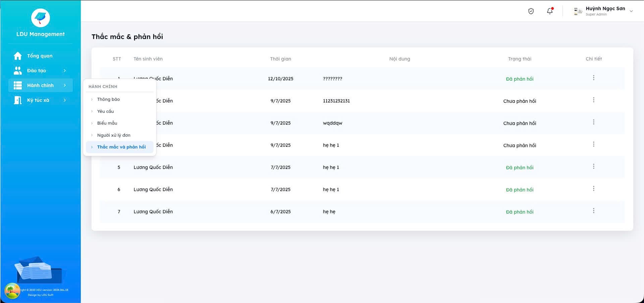Click the Super Admin role label
Screen dimensions: 644x303
[x=596, y=14]
